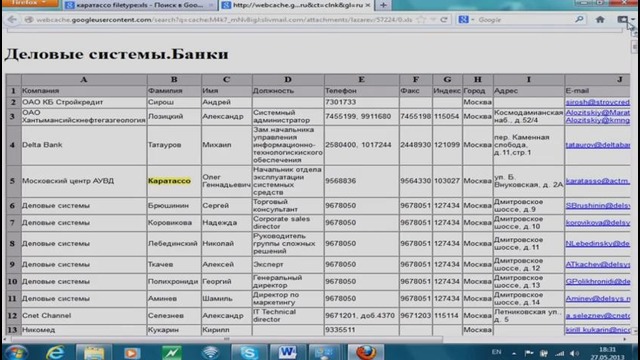Open the sirosh@stroycred email link
Image resolution: width=640 pixels, height=360 pixels.
598,102
